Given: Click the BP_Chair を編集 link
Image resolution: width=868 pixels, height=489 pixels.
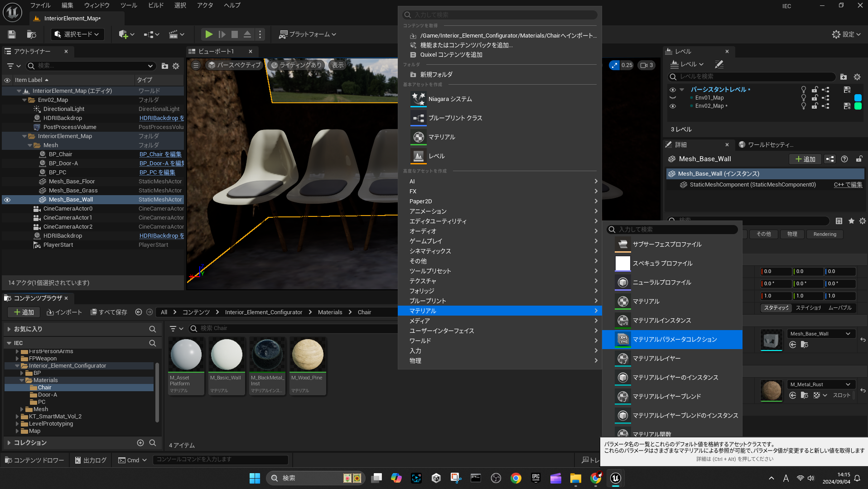Looking at the screenshot, I should point(160,154).
